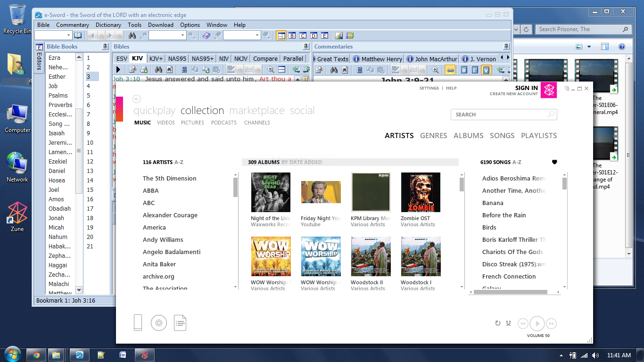
Task: Toggle the C panel button in e-Sword toolbar
Action: pyautogui.click(x=303, y=35)
